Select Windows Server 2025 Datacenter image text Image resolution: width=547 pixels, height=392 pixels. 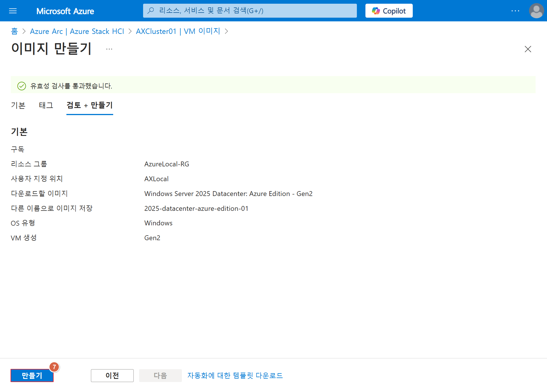[228, 193]
